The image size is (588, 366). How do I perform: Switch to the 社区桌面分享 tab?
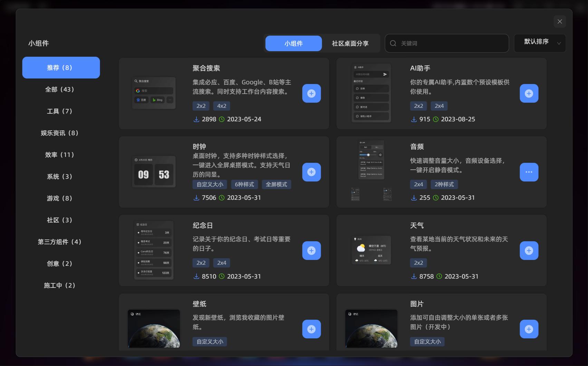[350, 43]
